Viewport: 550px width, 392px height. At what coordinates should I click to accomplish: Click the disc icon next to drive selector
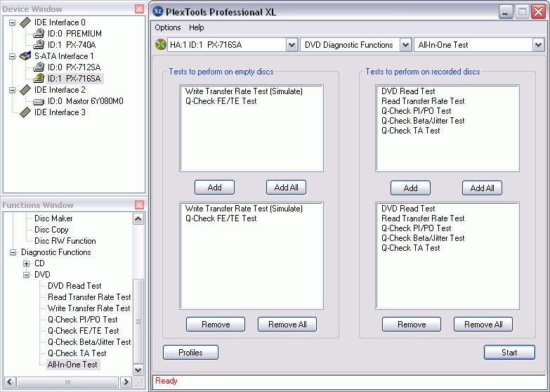(x=161, y=44)
